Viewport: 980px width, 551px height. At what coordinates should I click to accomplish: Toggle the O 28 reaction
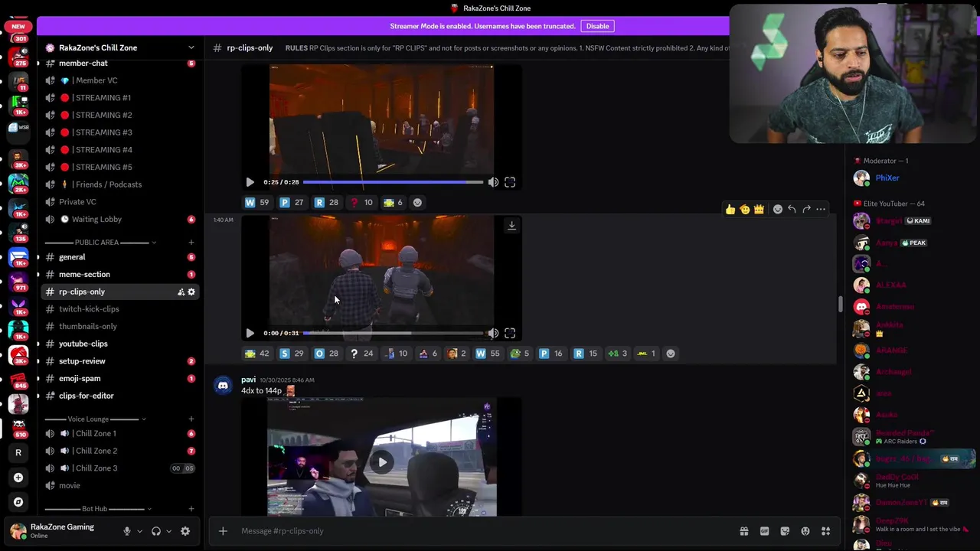click(327, 354)
